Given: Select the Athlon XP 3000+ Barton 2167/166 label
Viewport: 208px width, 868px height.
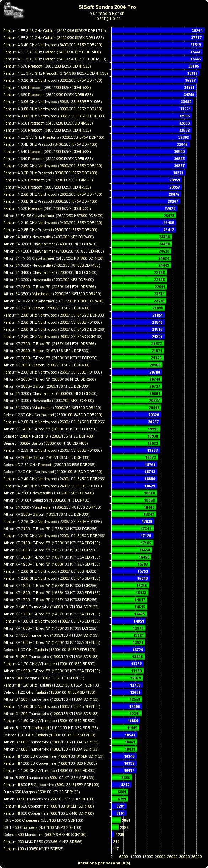Looking at the screenshot, I should click(x=46, y=351).
